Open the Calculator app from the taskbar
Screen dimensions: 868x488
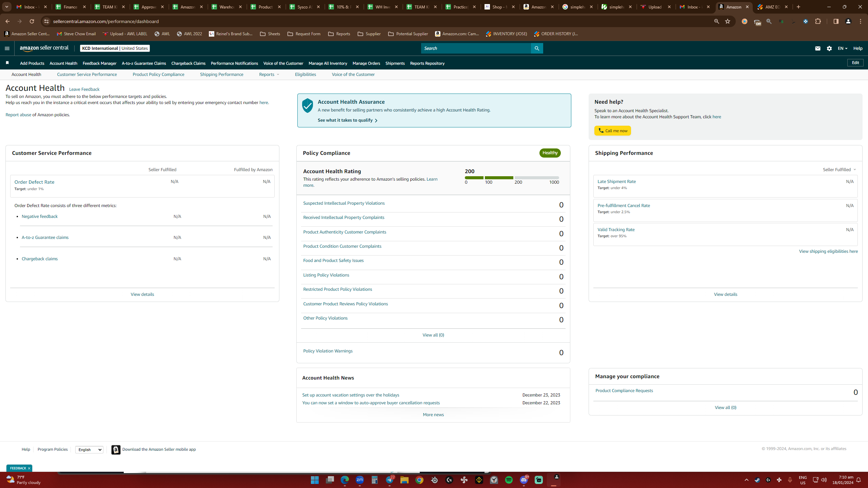pos(375,480)
